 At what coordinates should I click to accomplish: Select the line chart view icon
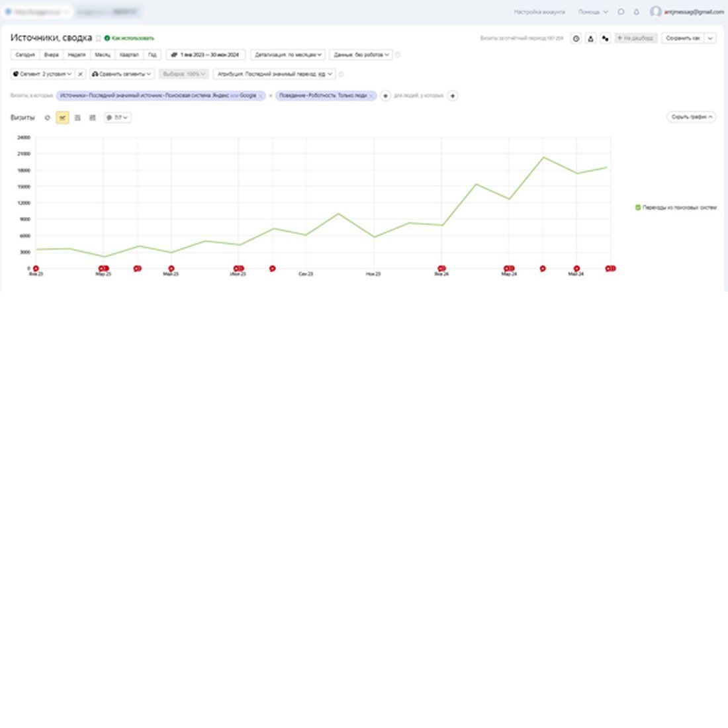click(x=62, y=118)
